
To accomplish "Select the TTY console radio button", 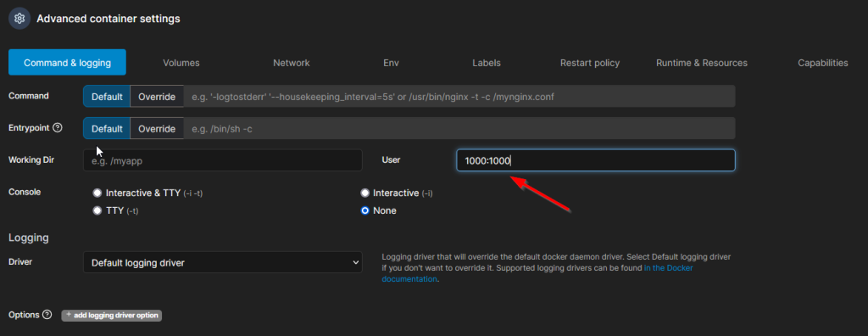I will point(97,210).
